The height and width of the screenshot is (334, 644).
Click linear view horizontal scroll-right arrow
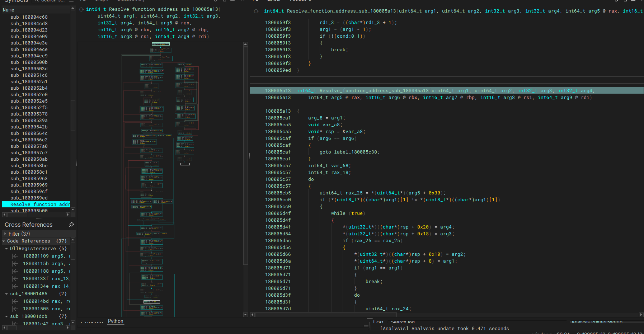click(641, 315)
